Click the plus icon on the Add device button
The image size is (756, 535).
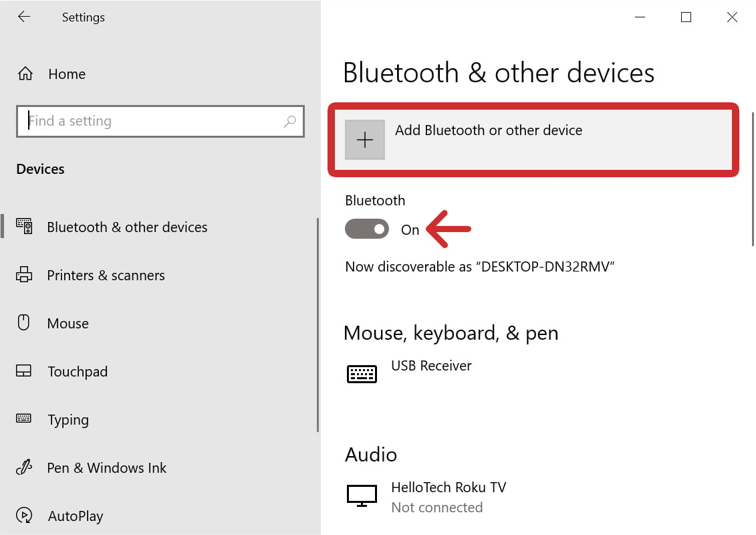click(364, 140)
